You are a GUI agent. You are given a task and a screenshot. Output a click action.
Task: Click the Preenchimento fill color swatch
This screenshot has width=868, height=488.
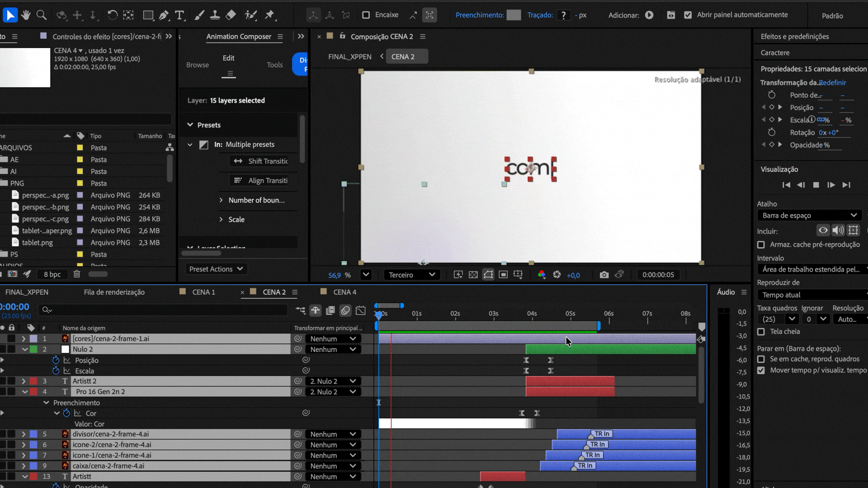click(x=514, y=15)
